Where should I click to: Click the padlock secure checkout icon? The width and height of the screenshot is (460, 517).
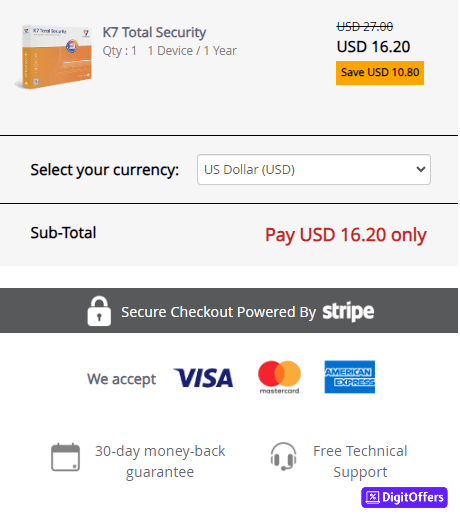coord(99,311)
